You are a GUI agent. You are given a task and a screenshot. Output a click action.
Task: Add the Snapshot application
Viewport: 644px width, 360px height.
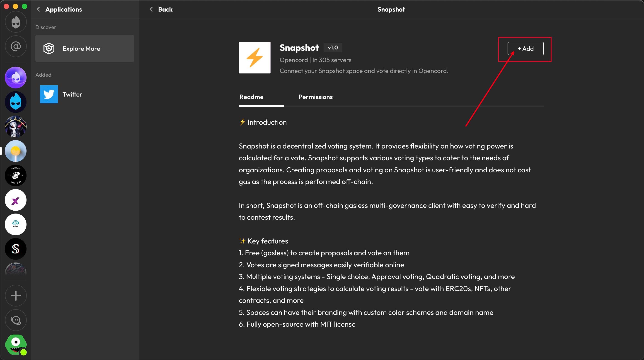525,49
